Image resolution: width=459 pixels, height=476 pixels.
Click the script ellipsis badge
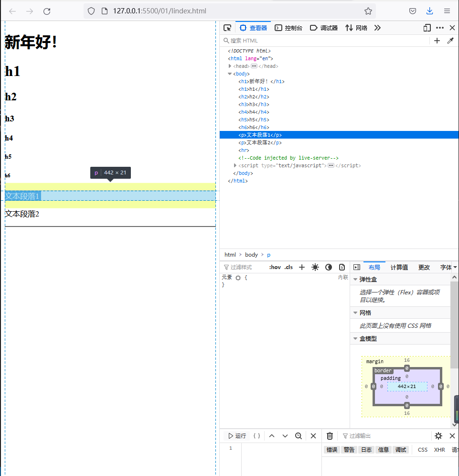coord(331,165)
